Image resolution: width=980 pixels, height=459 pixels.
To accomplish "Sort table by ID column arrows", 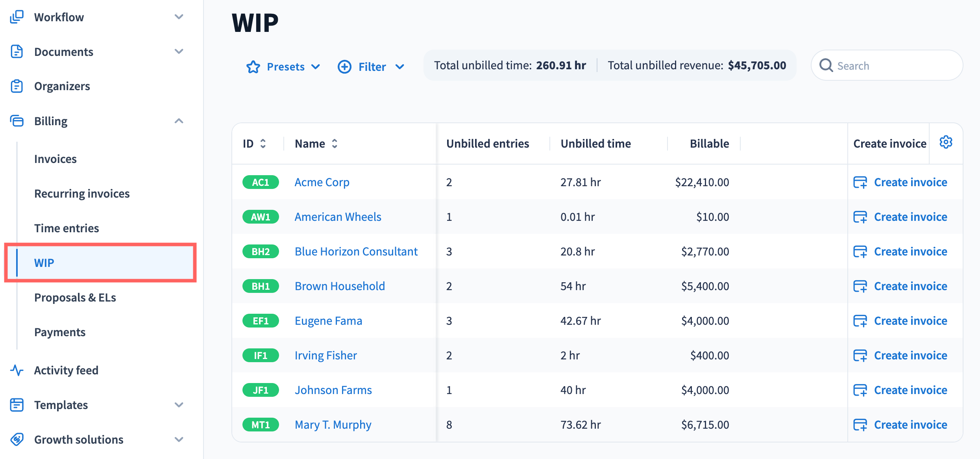I will click(x=263, y=144).
